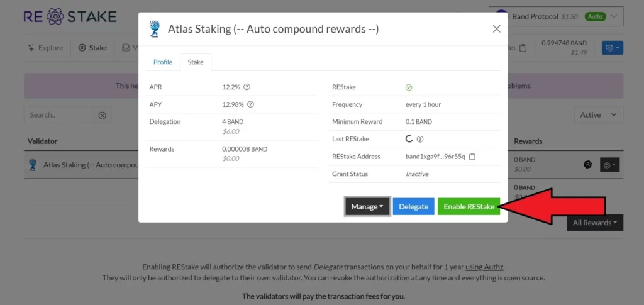Image resolution: width=644 pixels, height=305 pixels.
Task: Open the Band Protocol network selector
Action: pos(556,17)
